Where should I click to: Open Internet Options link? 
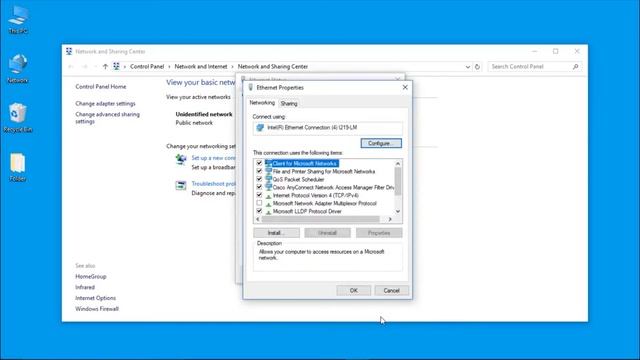pyautogui.click(x=96, y=298)
